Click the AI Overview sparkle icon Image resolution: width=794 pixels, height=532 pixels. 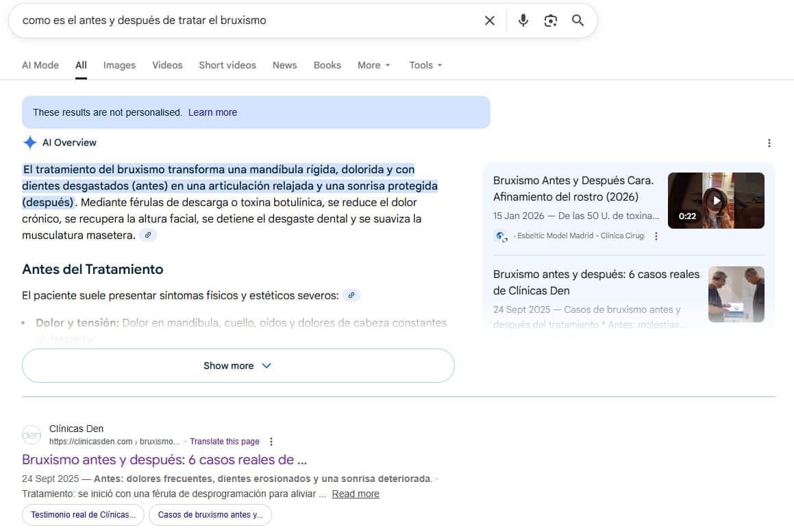pyautogui.click(x=30, y=142)
